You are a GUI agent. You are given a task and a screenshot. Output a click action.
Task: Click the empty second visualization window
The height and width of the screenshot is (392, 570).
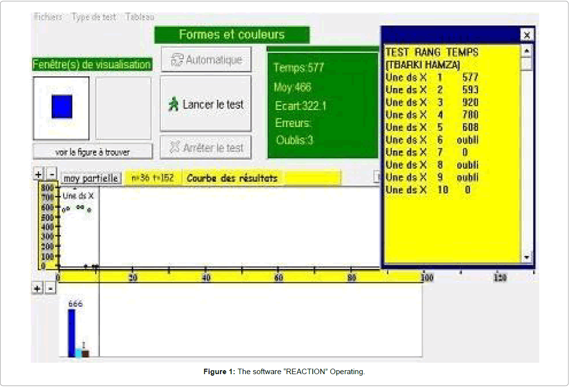[x=123, y=108]
